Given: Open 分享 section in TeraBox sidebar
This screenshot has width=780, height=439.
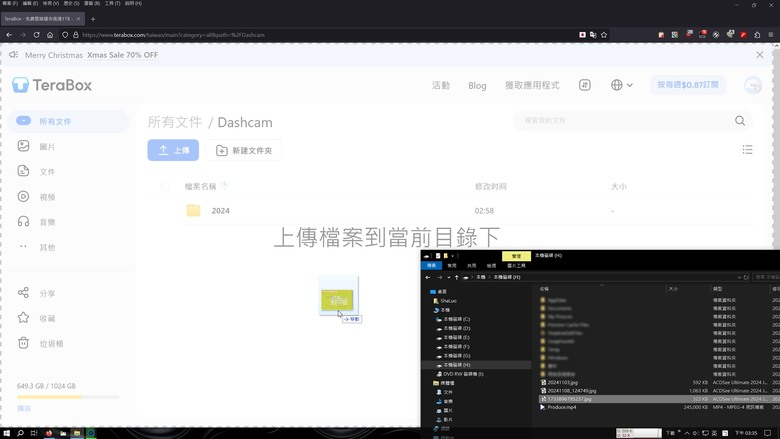Looking at the screenshot, I should pos(36,293).
